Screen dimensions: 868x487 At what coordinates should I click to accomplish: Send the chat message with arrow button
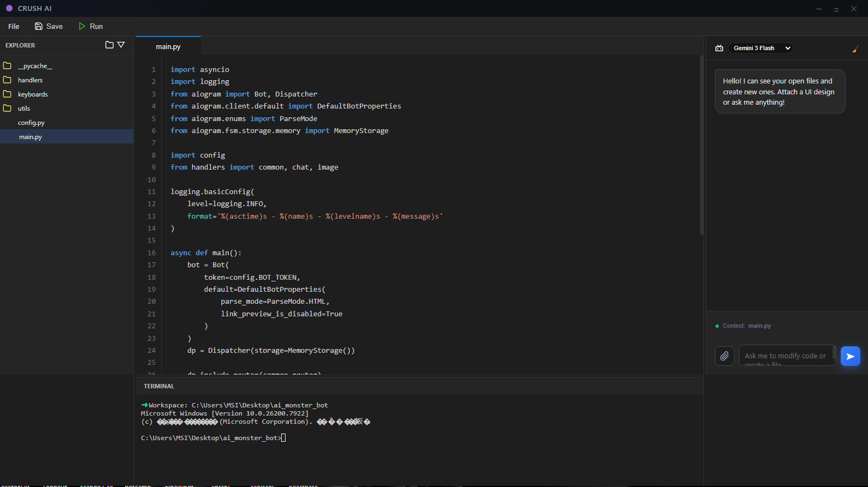click(x=850, y=356)
